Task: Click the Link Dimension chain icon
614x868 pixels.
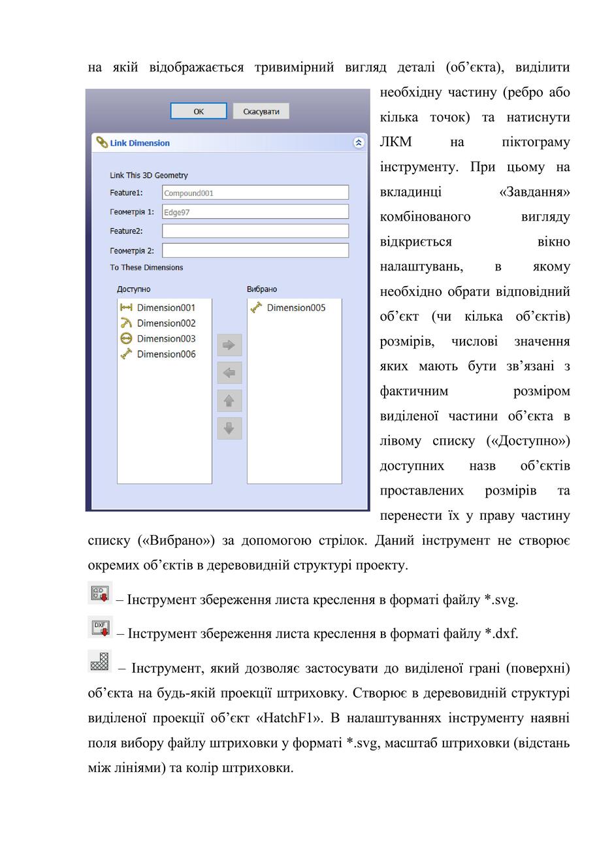Action: coord(103,142)
